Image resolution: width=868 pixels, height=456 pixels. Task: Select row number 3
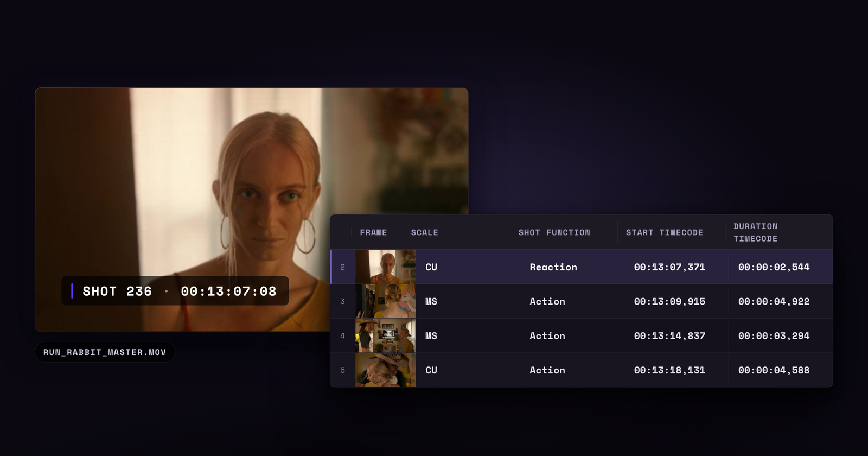342,301
